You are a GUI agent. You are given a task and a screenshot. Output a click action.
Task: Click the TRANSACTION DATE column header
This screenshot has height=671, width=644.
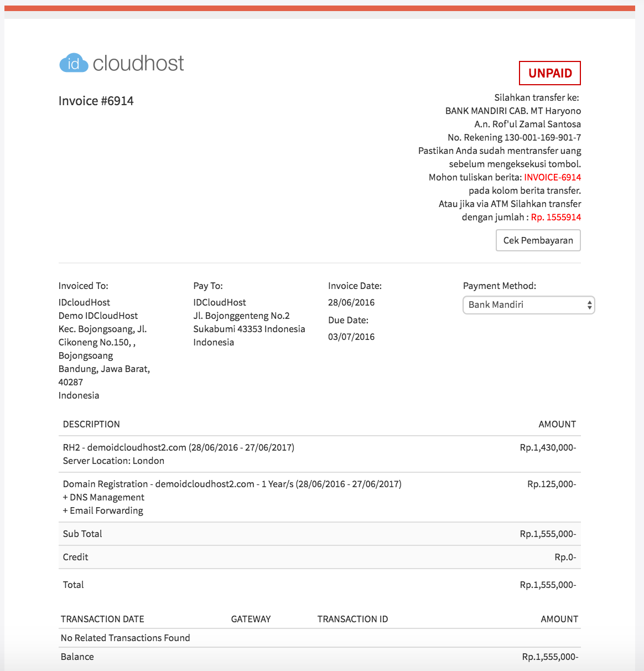[x=102, y=619]
